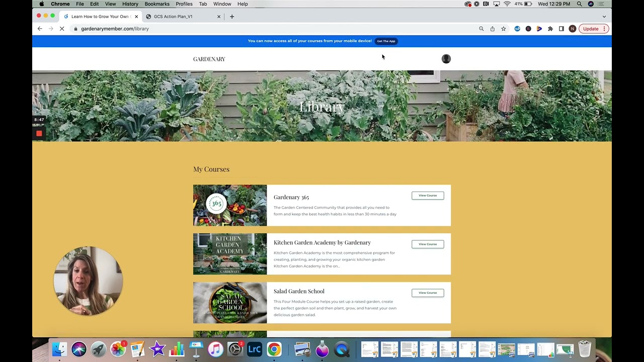Image resolution: width=644 pixels, height=362 pixels.
Task: Click the Salad Garden School title
Action: tap(299, 291)
